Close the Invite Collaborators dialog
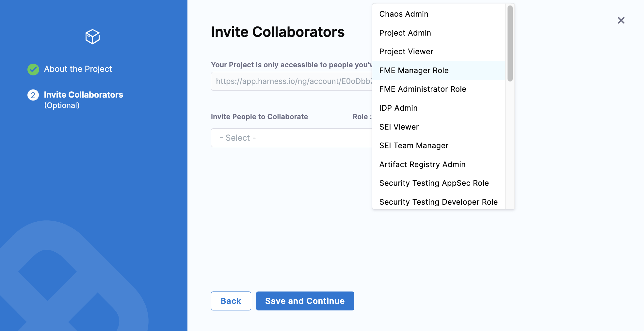This screenshot has width=644, height=331. [x=621, y=20]
